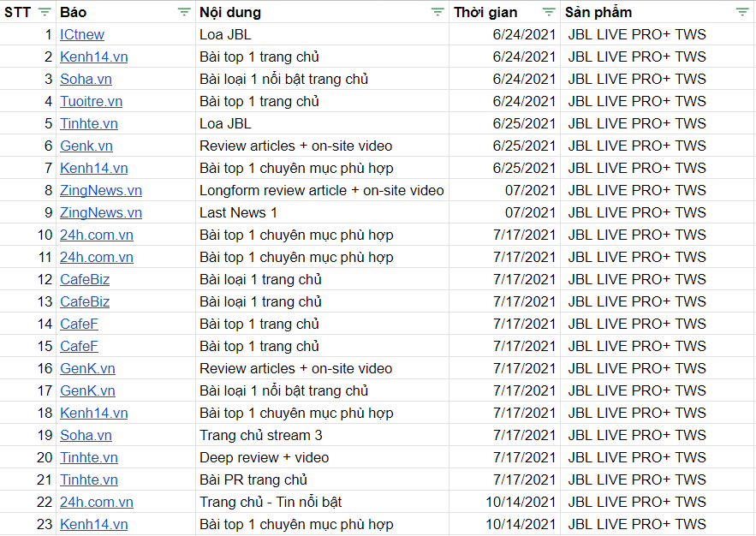The width and height of the screenshot is (756, 536).
Task: Select the 'Trang chủ - Tin nổi bật' cell
Action: pos(322,502)
